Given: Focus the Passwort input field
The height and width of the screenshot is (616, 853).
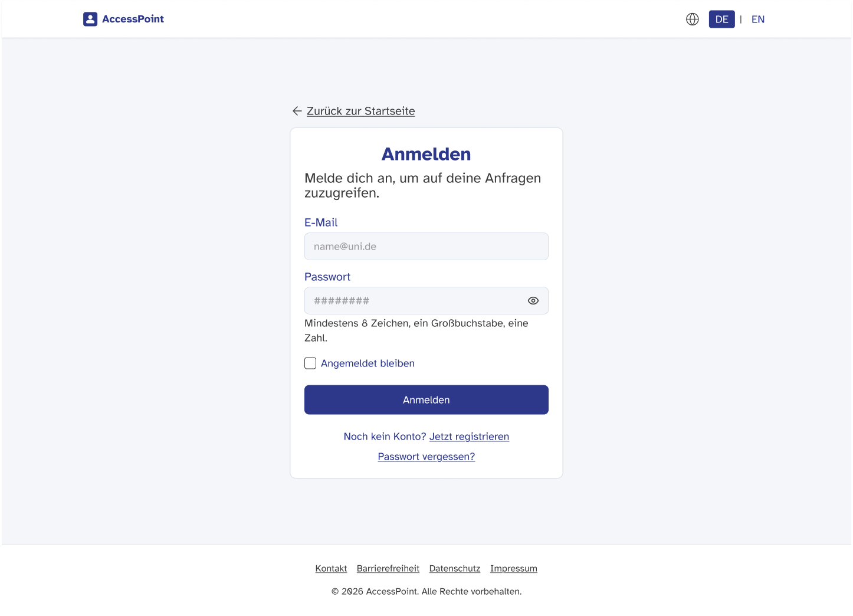Looking at the screenshot, I should pos(426,301).
